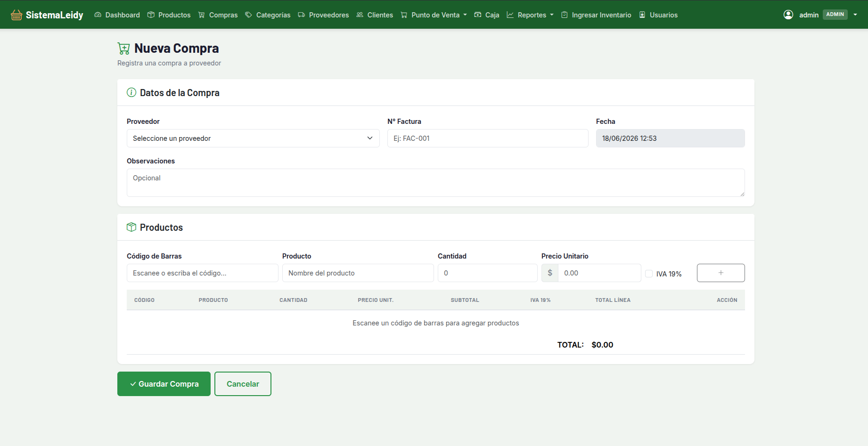
Task: Click the Cancelar button
Action: click(243, 384)
